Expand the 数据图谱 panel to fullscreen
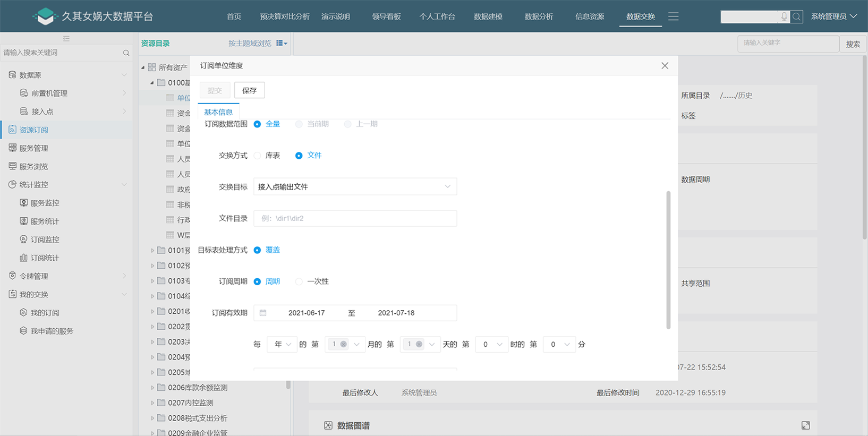 (805, 425)
